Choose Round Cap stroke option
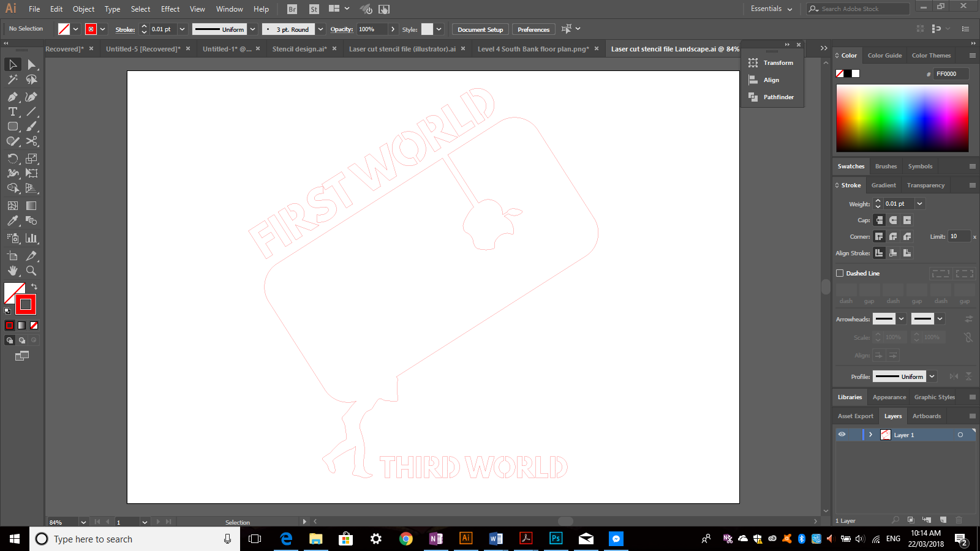 point(893,220)
